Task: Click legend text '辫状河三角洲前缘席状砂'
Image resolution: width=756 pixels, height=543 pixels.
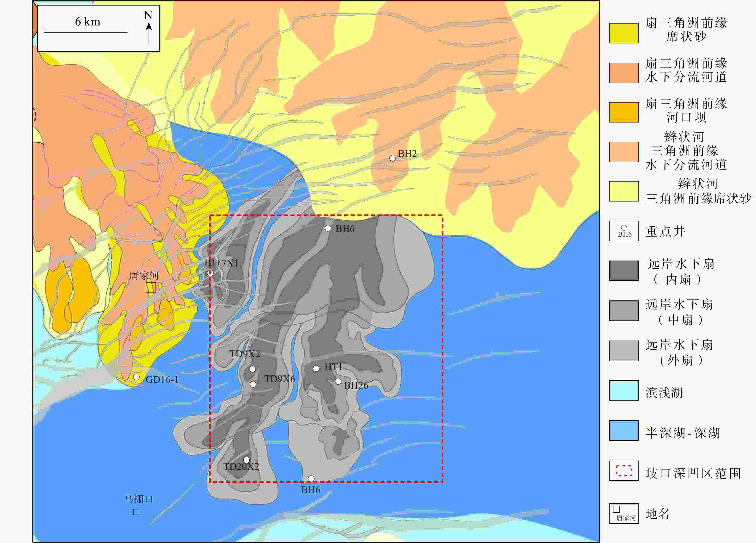Action: (x=698, y=191)
